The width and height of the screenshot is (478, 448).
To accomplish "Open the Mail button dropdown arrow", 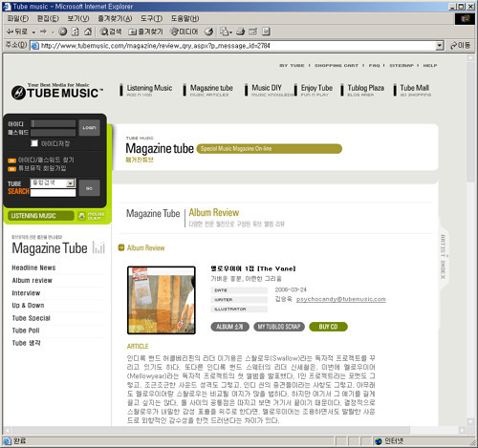I will (x=230, y=32).
